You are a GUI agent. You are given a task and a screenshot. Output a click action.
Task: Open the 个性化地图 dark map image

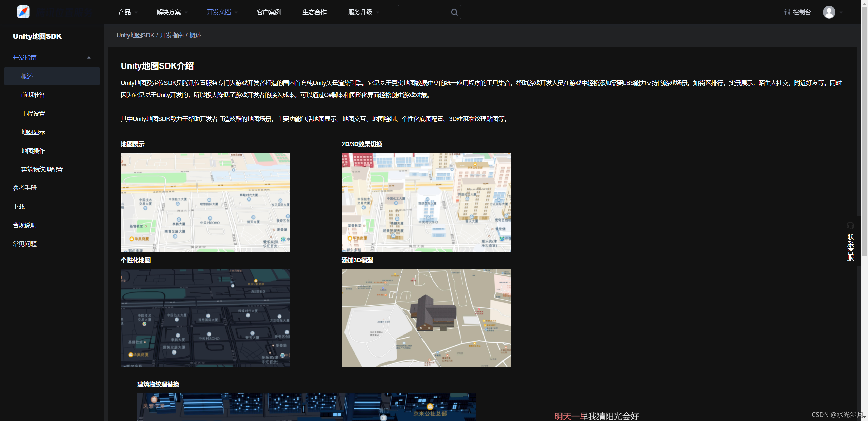[205, 318]
